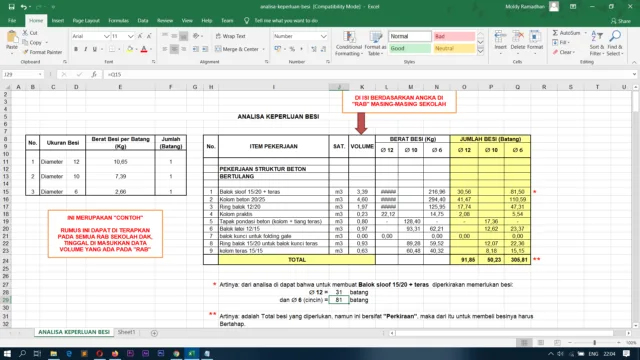
Task: Click the Clear button
Action: pyautogui.click(x=564, y=52)
